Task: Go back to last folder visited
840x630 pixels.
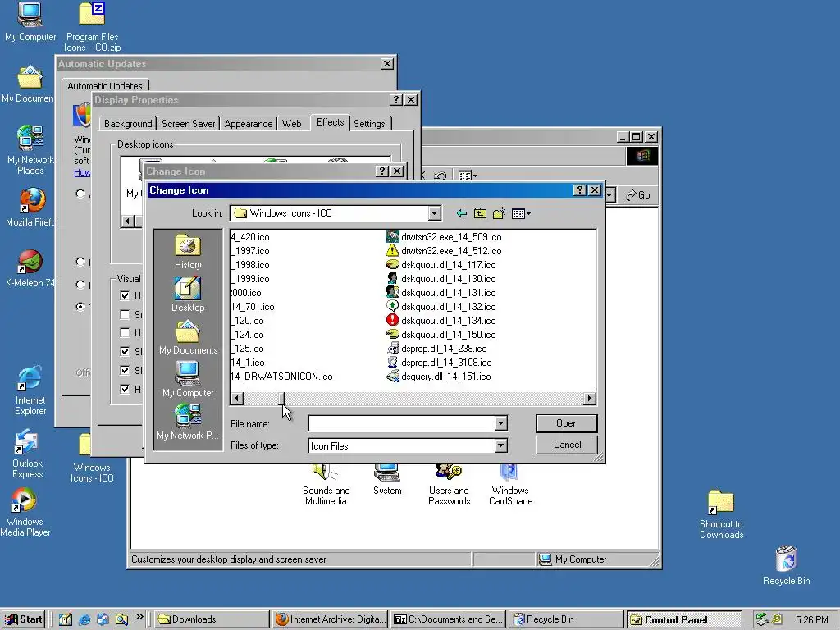Action: [x=461, y=214]
